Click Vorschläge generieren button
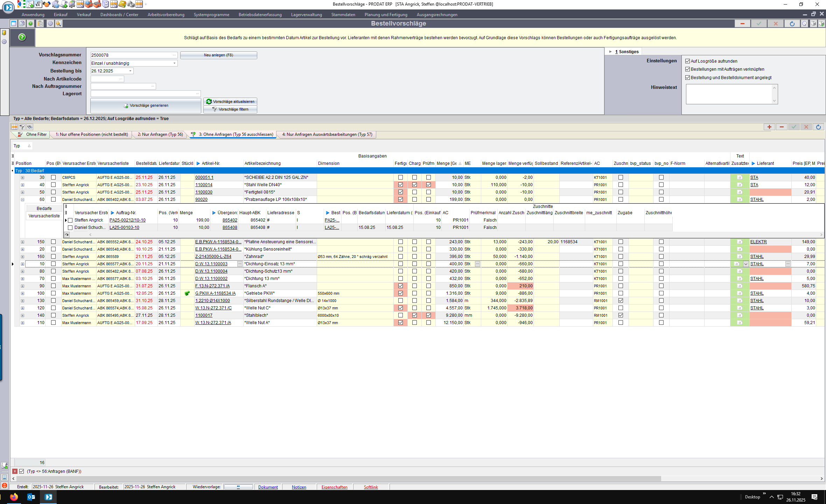The image size is (826, 504). (x=146, y=105)
